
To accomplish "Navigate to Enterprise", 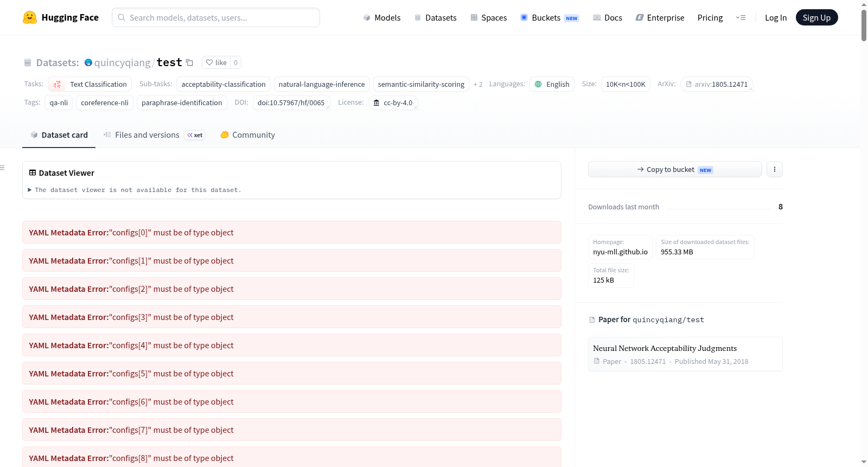I will (x=660, y=17).
